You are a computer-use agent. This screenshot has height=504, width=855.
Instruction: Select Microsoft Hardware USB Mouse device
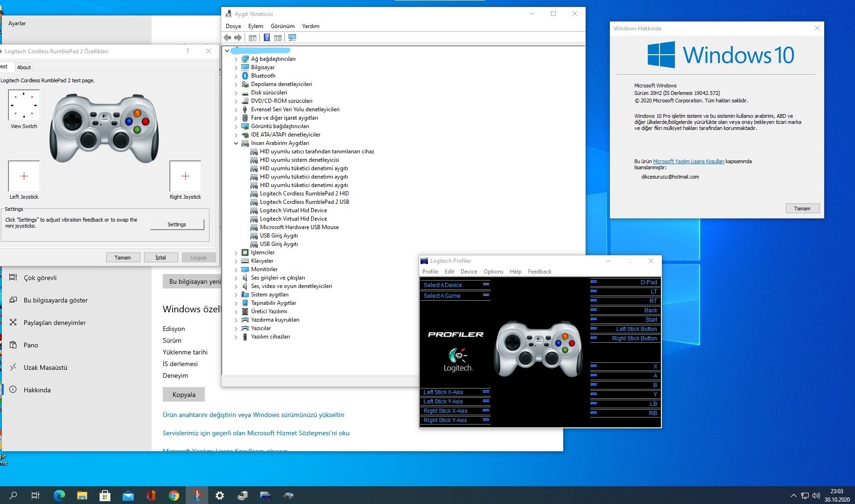(299, 227)
